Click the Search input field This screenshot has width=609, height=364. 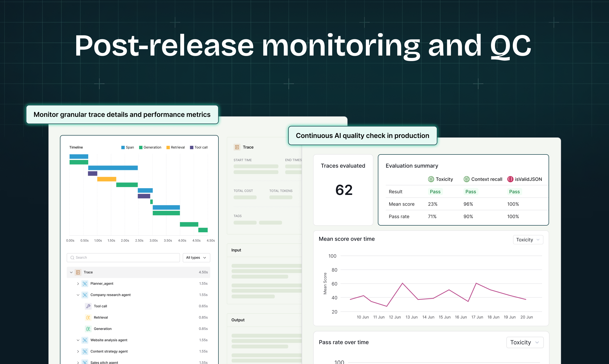123,257
